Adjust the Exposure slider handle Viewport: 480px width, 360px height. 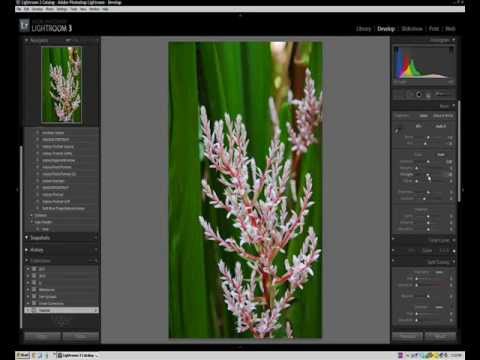click(x=428, y=162)
